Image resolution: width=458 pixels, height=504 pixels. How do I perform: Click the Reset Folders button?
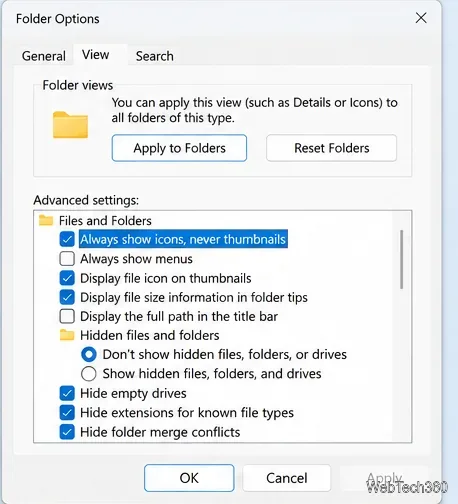(332, 148)
